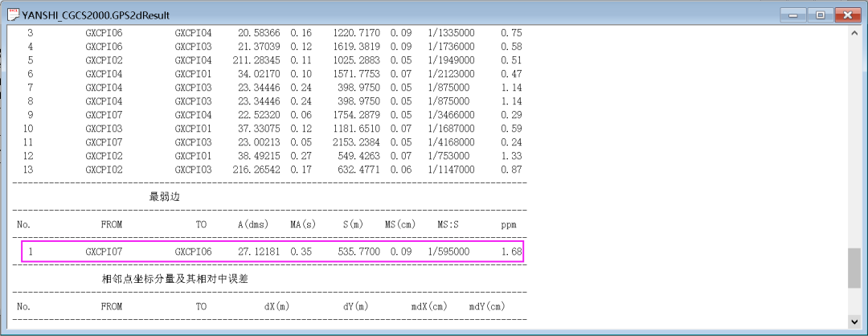Viewport: 868px width, 336px height.
Task: Click distance 1619.3819 in row 4
Action: click(x=357, y=47)
